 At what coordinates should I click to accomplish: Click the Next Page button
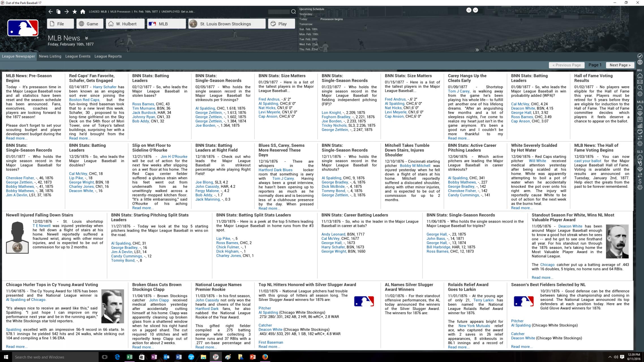tap(620, 65)
